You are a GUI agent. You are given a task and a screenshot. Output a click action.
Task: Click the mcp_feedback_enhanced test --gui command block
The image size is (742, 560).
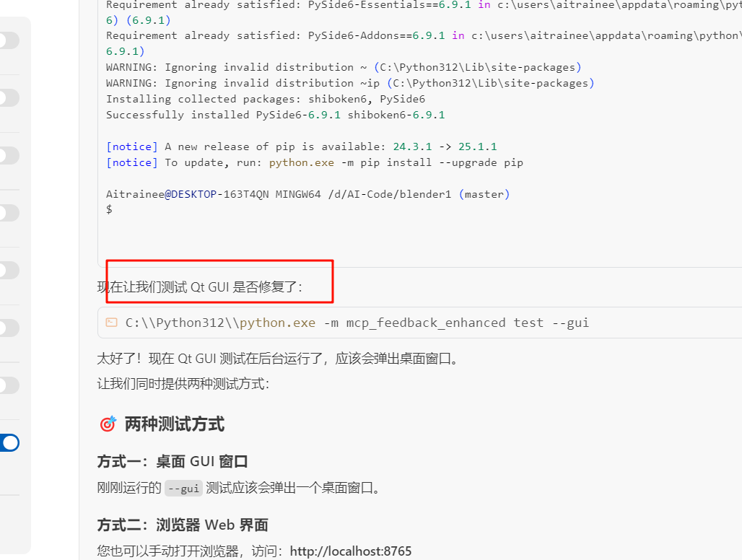[420, 323]
